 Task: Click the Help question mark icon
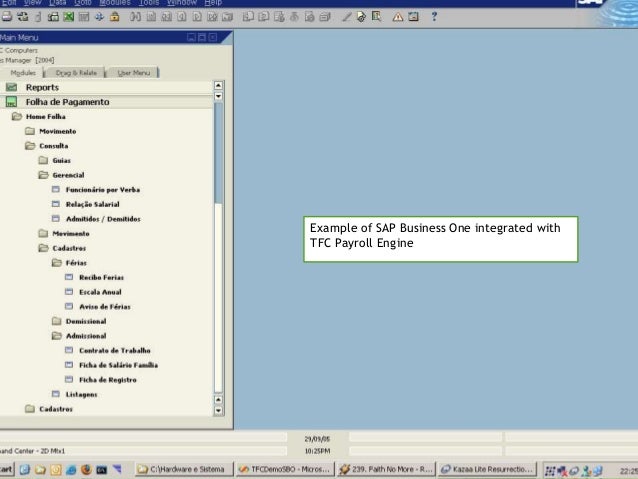click(x=434, y=17)
